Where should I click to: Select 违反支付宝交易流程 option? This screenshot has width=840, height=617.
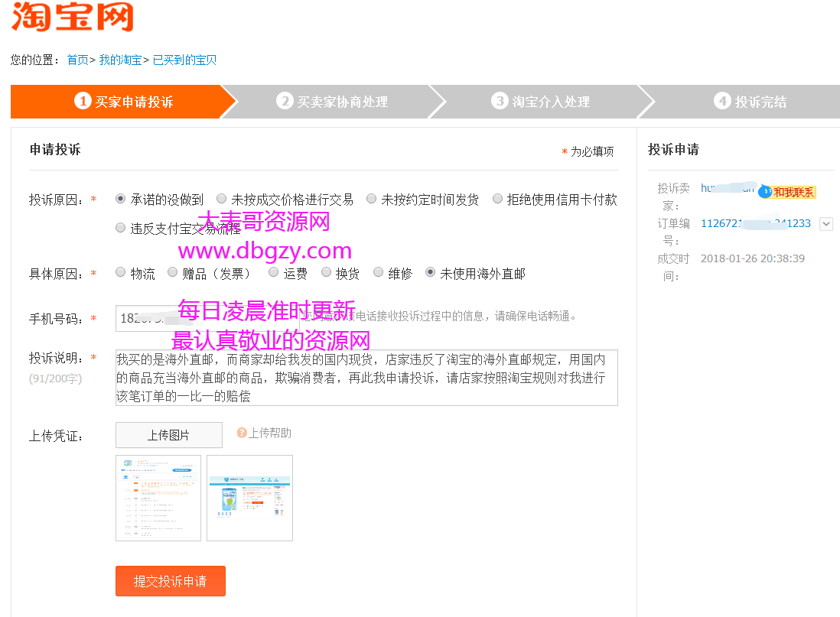tap(120, 227)
